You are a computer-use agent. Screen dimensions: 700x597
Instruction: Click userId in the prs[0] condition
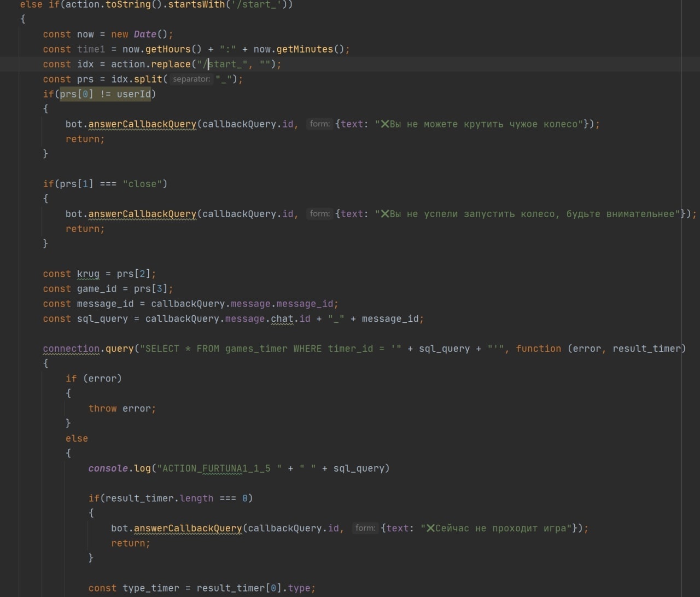point(133,94)
